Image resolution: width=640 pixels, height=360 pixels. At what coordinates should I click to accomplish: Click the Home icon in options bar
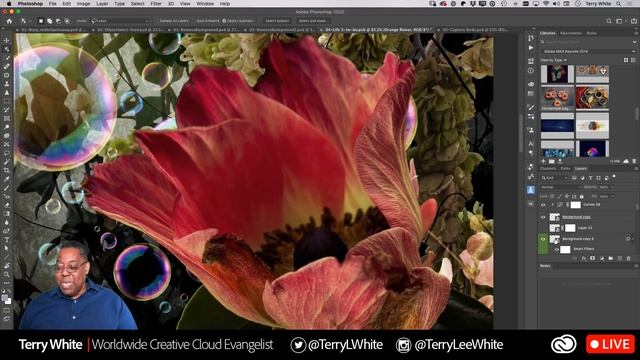pyautogui.click(x=9, y=21)
